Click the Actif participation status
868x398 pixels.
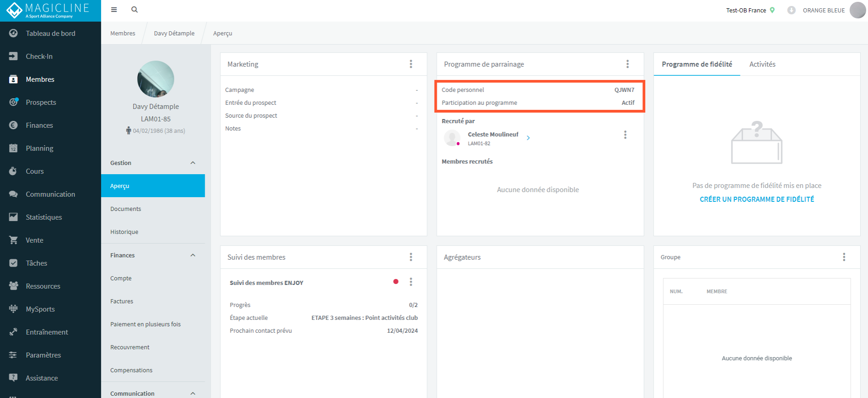pyautogui.click(x=628, y=102)
